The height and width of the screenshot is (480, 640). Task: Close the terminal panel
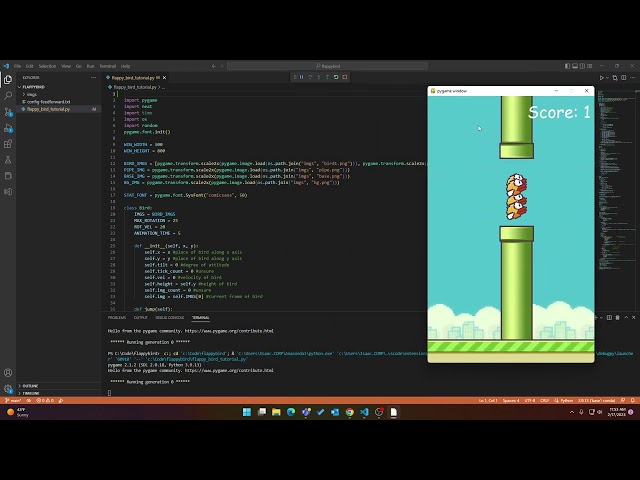tap(634, 318)
